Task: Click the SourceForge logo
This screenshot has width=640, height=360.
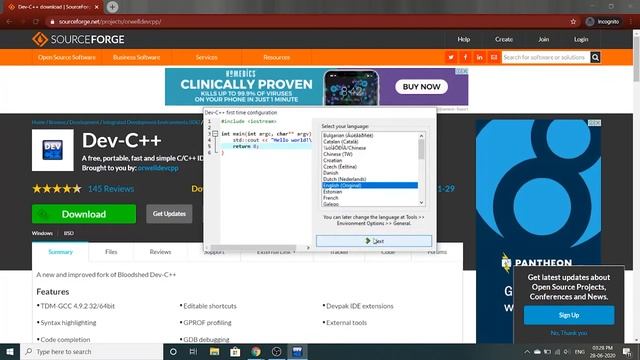Action: [x=78, y=40]
